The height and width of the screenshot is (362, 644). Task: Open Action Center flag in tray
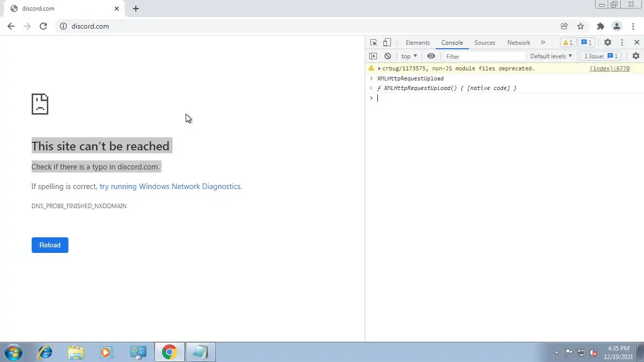pos(569,352)
